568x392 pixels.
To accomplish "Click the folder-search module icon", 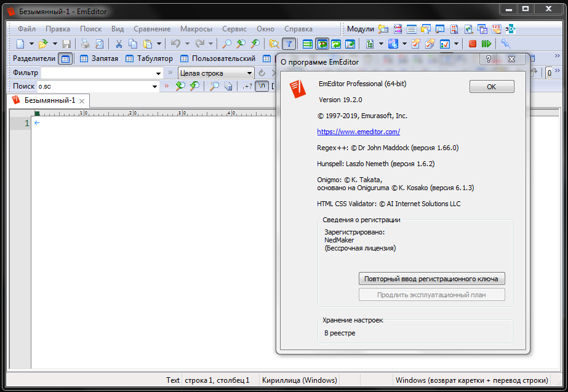I will (383, 29).
